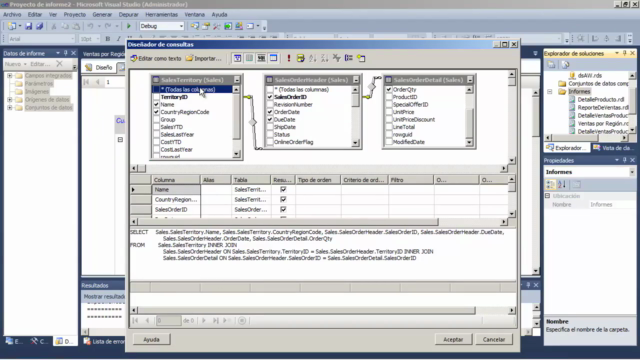640x360 pixels.
Task: Click the pin icon of Datos de informe panel
Action: pyautogui.click(x=66, y=53)
